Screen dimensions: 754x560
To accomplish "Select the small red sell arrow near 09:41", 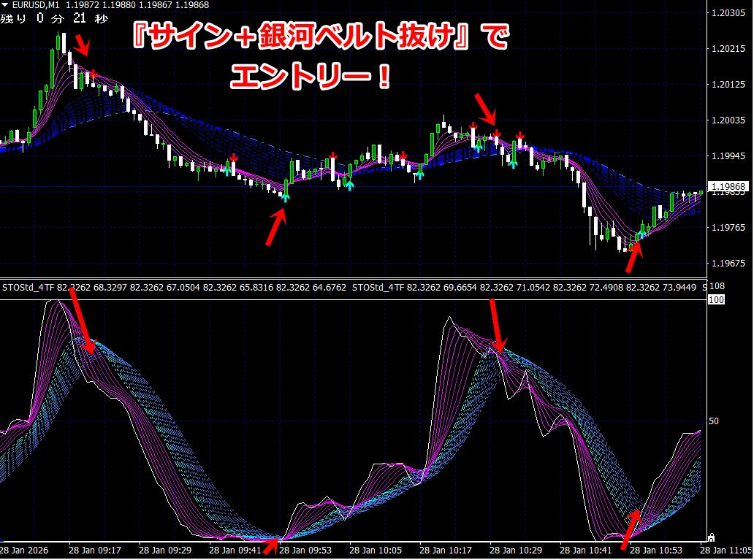I will [x=234, y=158].
